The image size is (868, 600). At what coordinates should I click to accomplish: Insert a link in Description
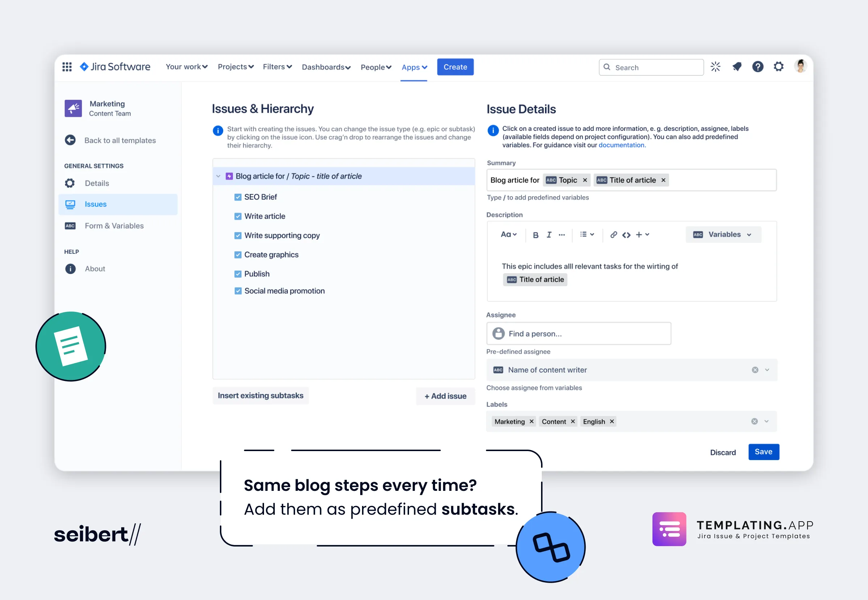[613, 235]
